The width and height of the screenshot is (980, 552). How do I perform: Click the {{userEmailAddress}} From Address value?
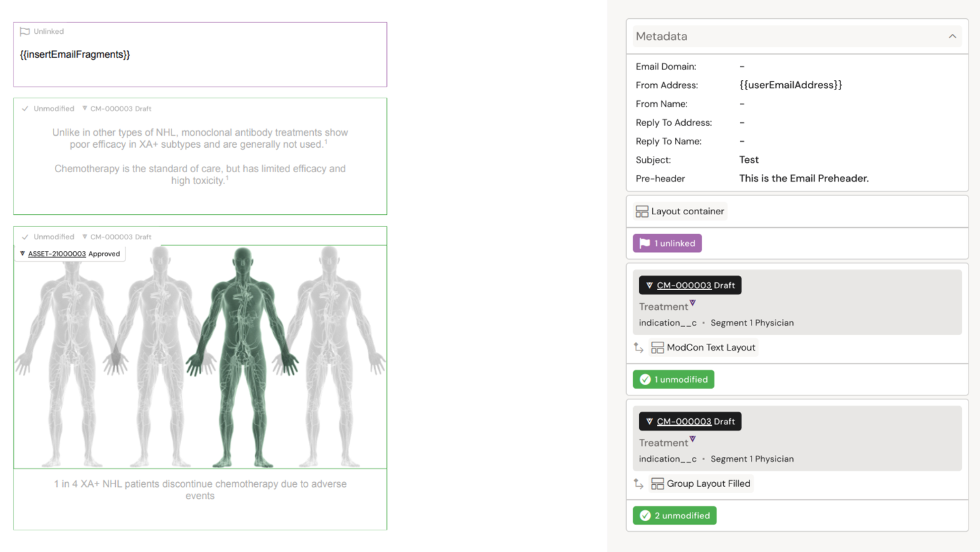click(790, 85)
